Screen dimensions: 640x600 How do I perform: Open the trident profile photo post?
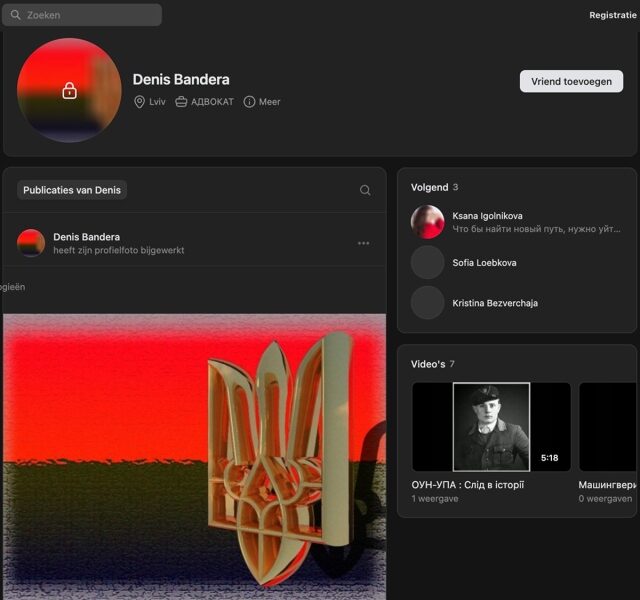pos(194,456)
